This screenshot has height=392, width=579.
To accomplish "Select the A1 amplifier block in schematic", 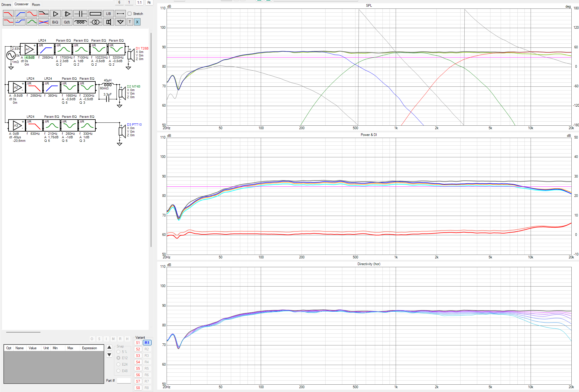I will (28, 49).
